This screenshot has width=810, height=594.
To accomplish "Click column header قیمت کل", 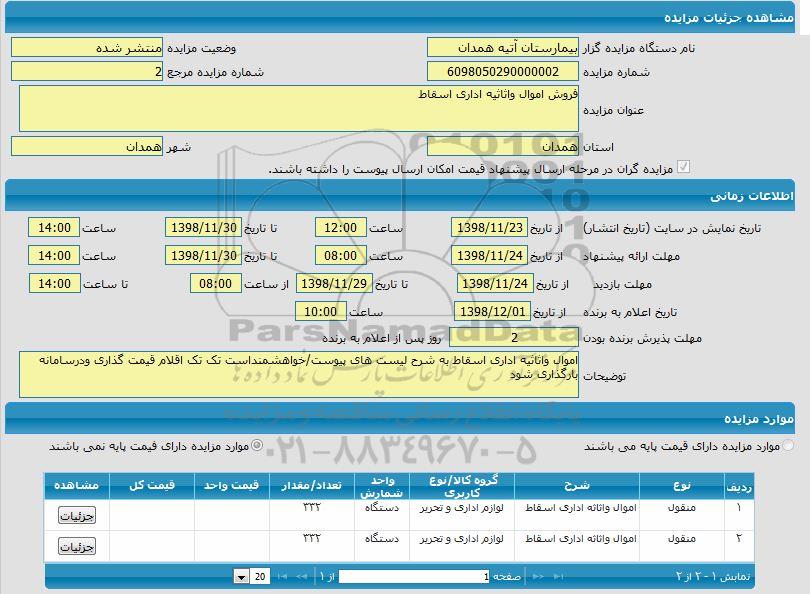I will 152,486.
